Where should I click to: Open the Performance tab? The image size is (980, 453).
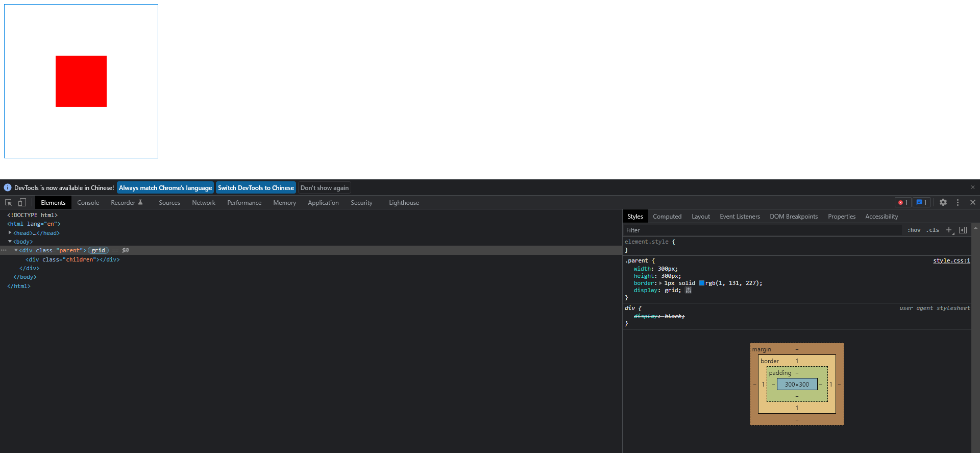244,202
